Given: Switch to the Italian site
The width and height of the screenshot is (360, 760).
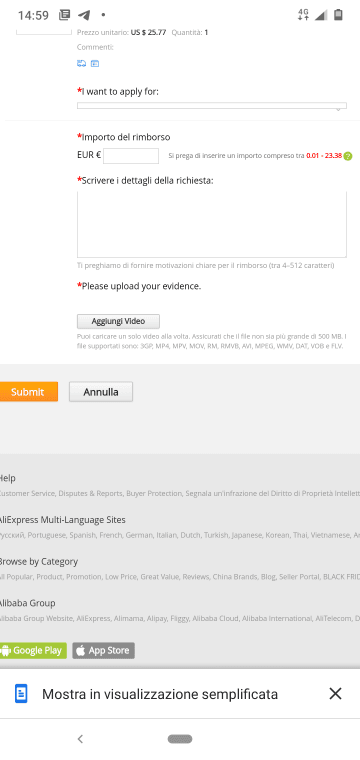Looking at the screenshot, I should click(166, 535).
